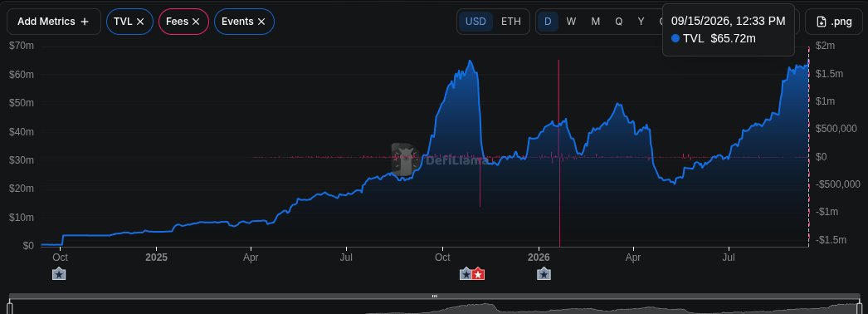Click the $70m left axis label
This screenshot has height=314, width=868.
click(x=22, y=46)
